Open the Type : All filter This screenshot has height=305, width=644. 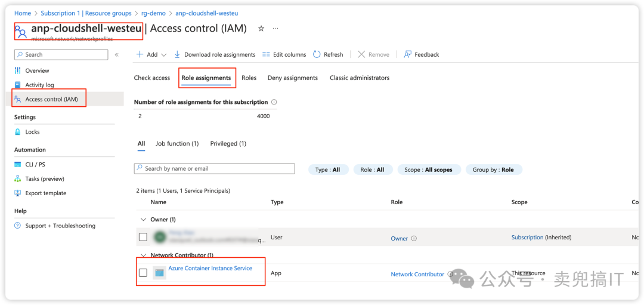pyautogui.click(x=329, y=170)
